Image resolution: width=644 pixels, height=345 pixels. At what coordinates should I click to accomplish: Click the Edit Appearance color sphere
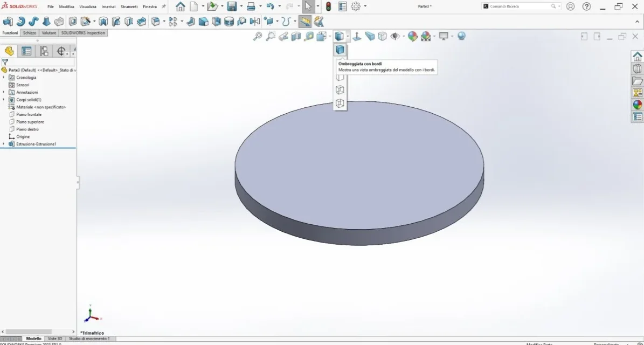(x=413, y=36)
